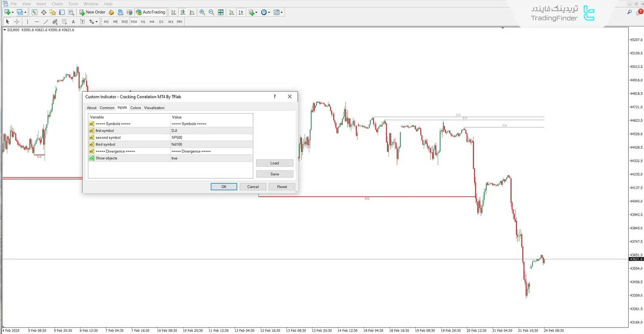Enable chart auto scroll
The height and width of the screenshot is (334, 644).
(x=232, y=12)
